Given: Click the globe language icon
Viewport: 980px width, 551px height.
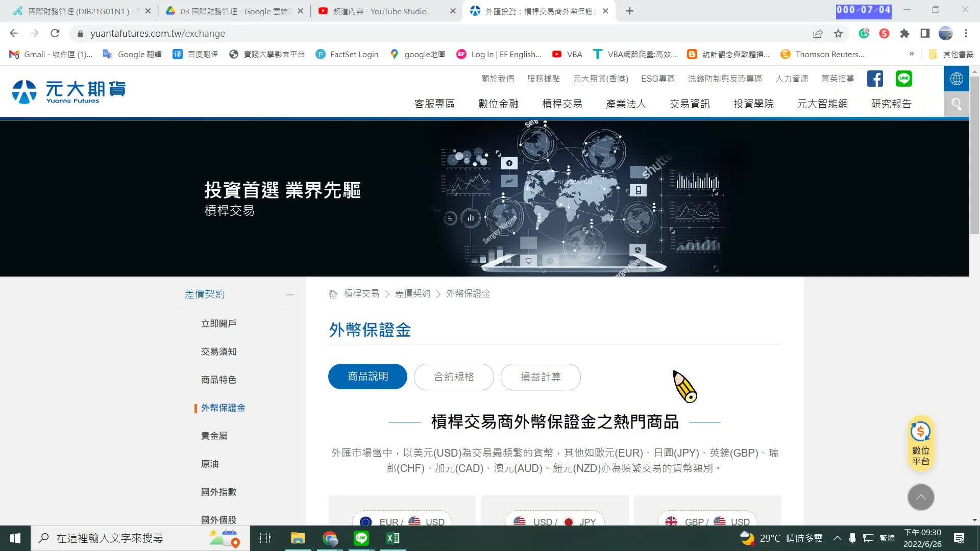Looking at the screenshot, I should (x=957, y=79).
